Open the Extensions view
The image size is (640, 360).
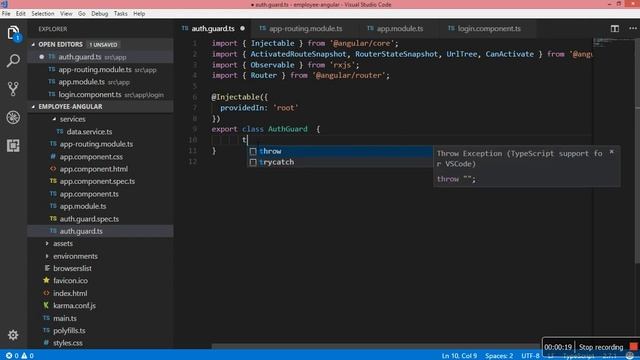click(13, 146)
